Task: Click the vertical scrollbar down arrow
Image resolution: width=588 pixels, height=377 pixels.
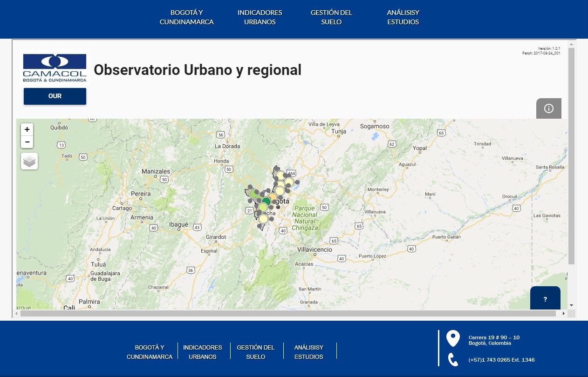Action: [x=572, y=305]
